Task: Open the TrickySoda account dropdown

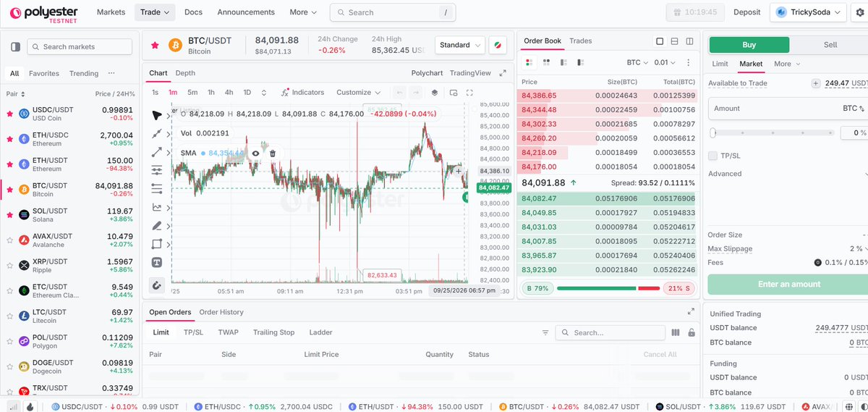Action: point(809,12)
